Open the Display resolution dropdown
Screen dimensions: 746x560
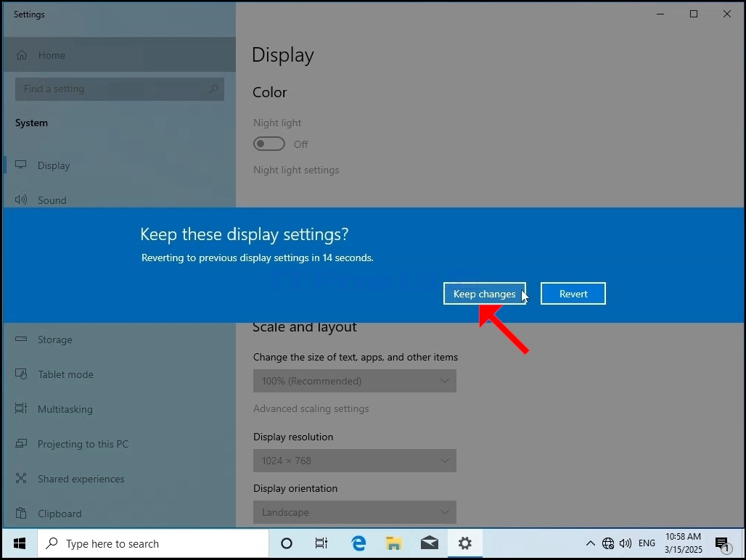[354, 461]
